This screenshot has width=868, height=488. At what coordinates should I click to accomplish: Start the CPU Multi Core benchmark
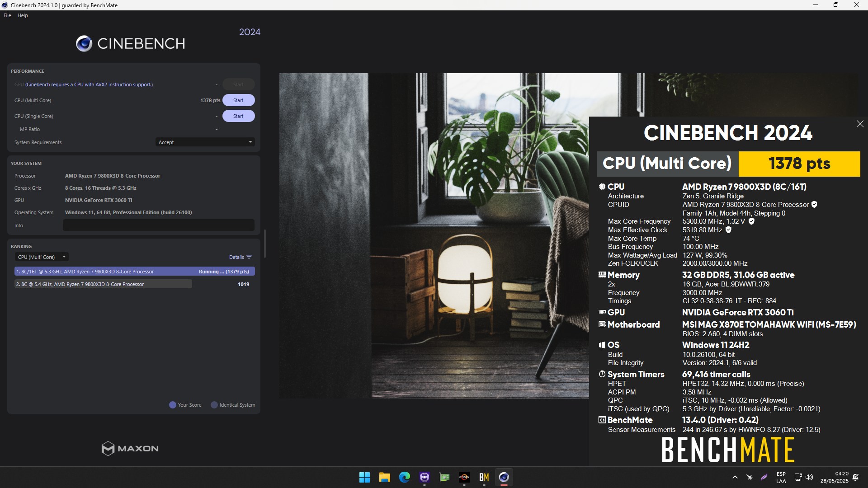coord(238,100)
